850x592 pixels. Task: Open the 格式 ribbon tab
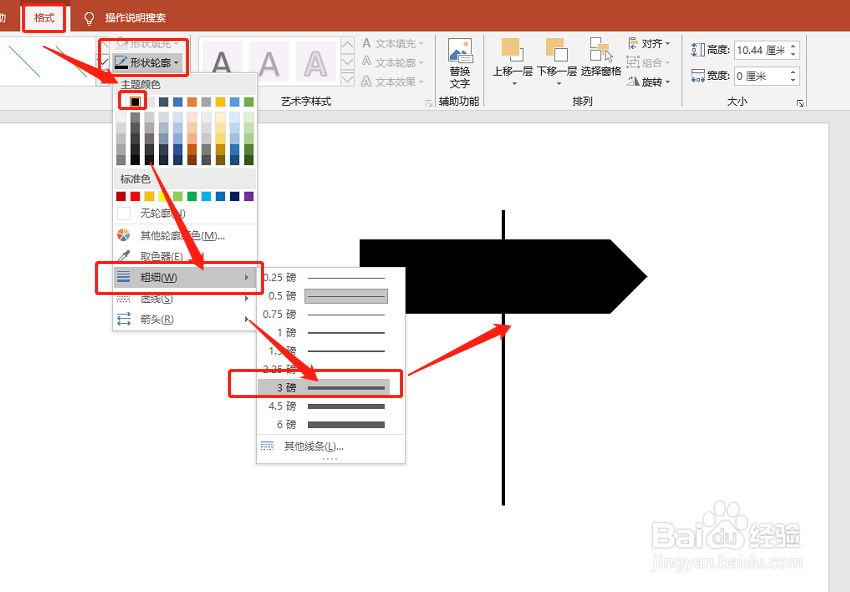tap(44, 18)
